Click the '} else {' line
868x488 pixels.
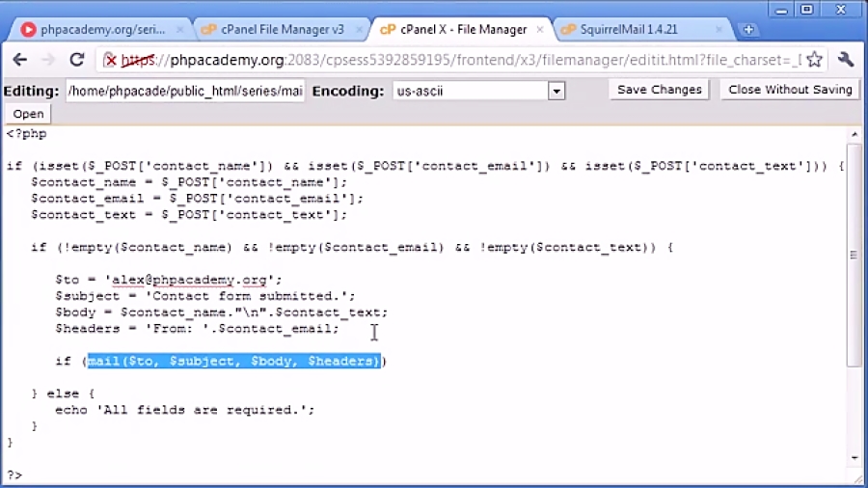[63, 393]
